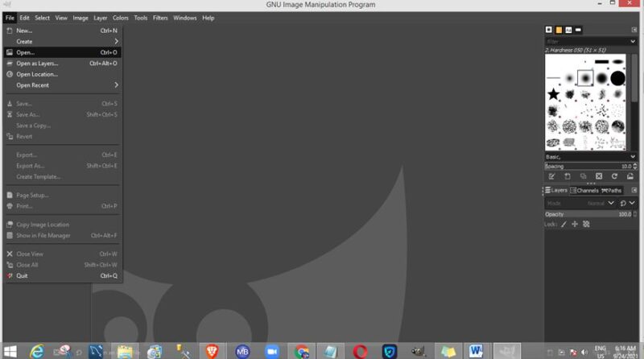
Task: Toggle the lock alpha channel icon
Action: coord(586,225)
